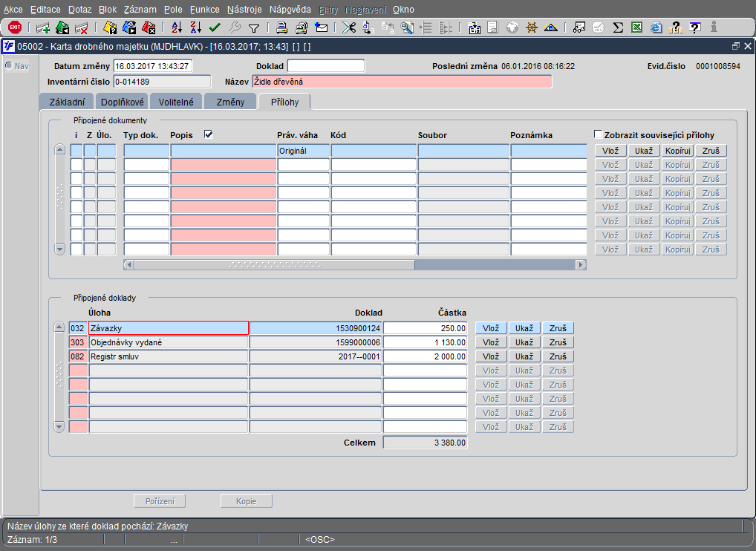Screen dimensions: 756x551
Task: Click the filter funnel icon
Action: click(253, 28)
